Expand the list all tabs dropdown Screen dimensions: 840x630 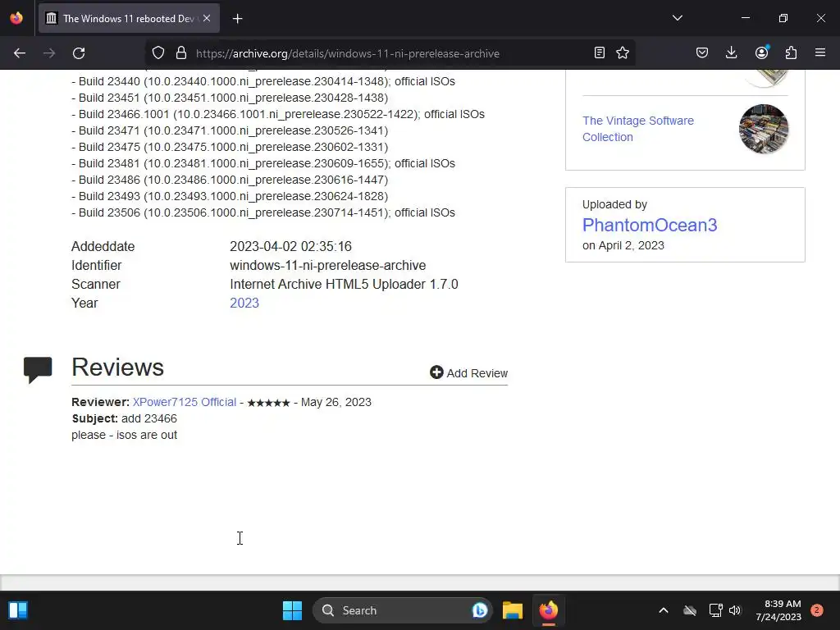(x=677, y=18)
